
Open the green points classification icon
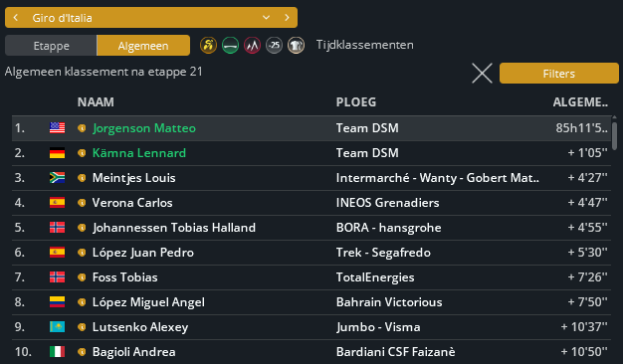pos(231,46)
